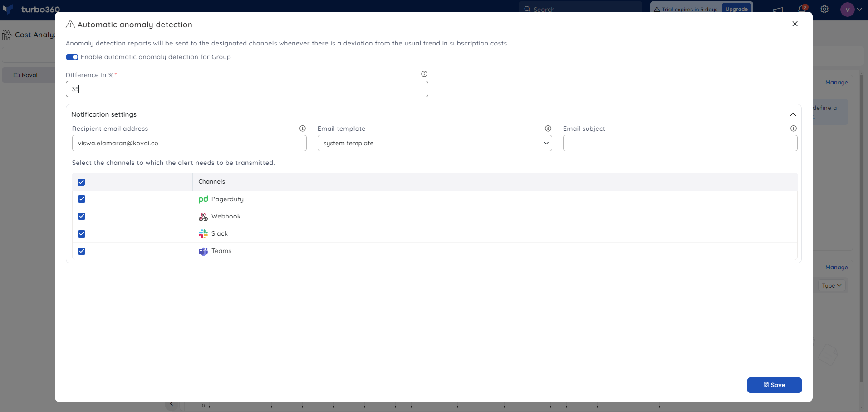Open the notifications bell icon
Viewport: 868px width, 412px height.
[x=802, y=9]
